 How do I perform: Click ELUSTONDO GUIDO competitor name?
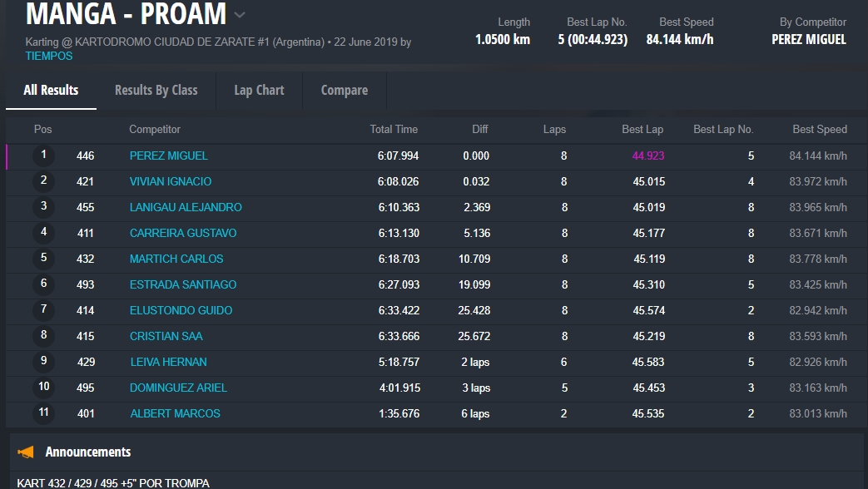[181, 310]
